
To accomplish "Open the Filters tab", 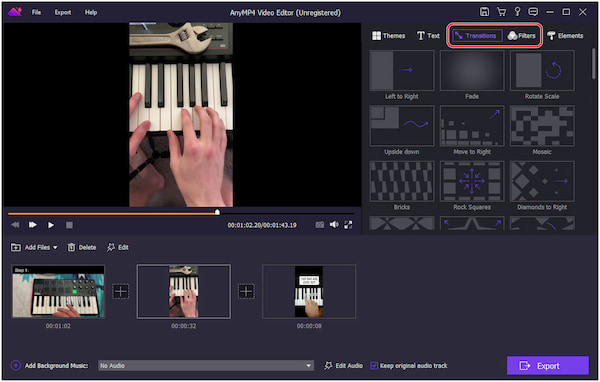I will click(x=521, y=36).
